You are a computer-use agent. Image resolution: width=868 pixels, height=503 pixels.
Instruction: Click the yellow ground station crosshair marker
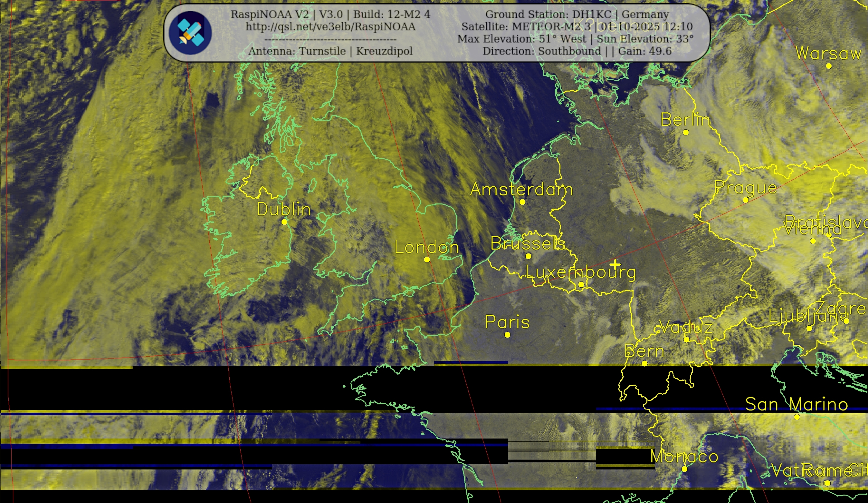[615, 265]
